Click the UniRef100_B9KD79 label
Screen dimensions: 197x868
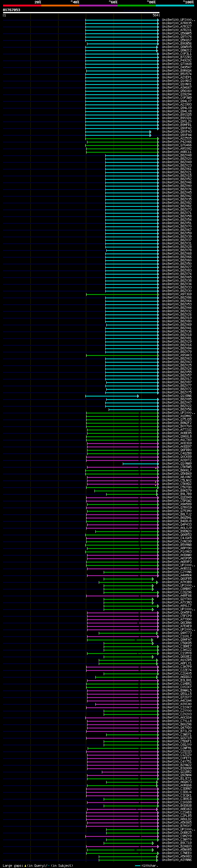(176, 491)
